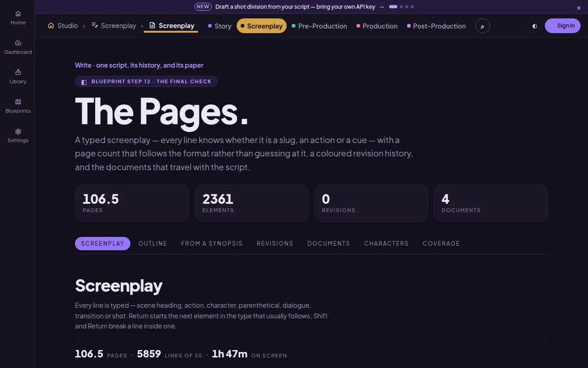This screenshot has width=588, height=368.
Task: Select the SCREENPLAY sub-tab
Action: point(102,243)
